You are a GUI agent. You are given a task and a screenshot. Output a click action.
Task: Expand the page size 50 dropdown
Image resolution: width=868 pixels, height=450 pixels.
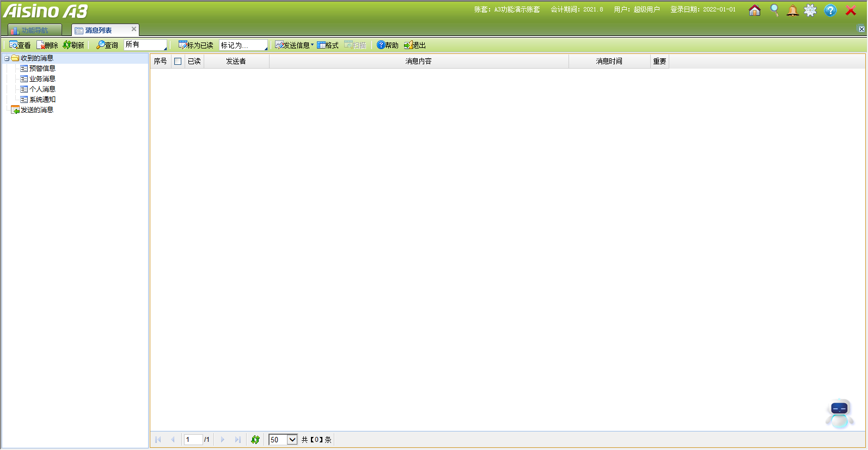(292, 440)
